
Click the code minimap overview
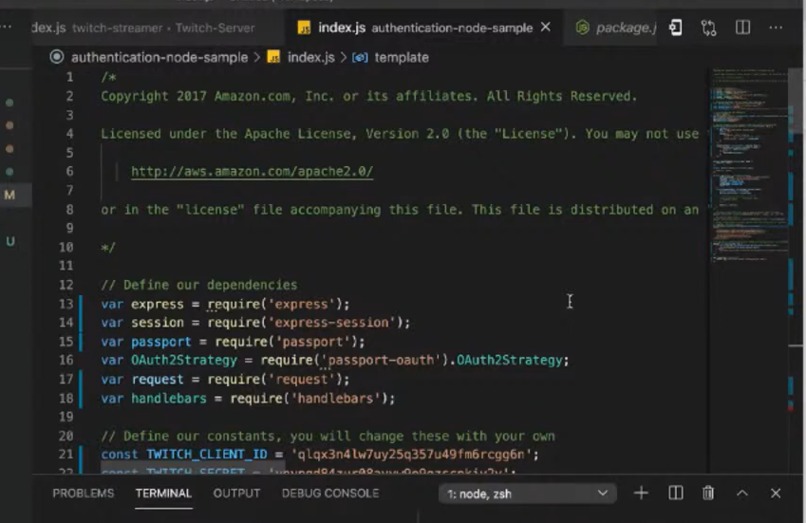[749, 165]
